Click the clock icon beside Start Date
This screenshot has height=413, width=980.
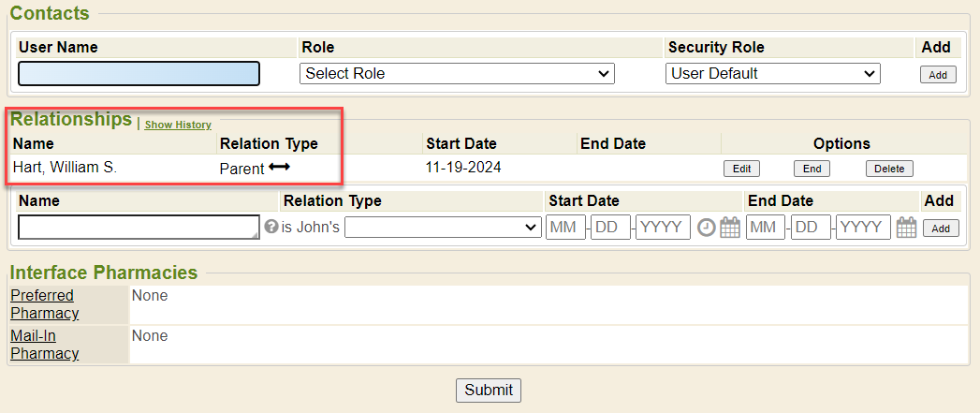coord(707,227)
